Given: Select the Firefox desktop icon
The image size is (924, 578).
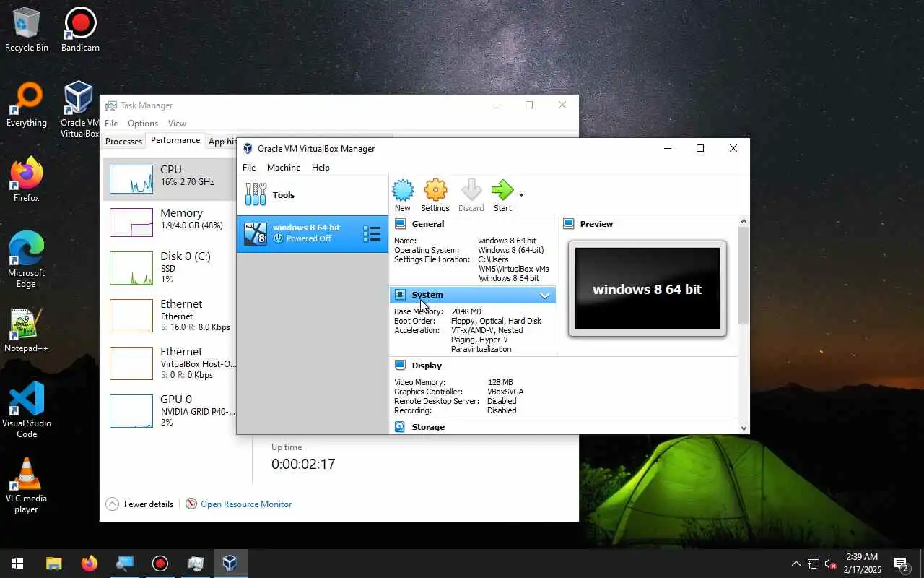Looking at the screenshot, I should tap(27, 181).
